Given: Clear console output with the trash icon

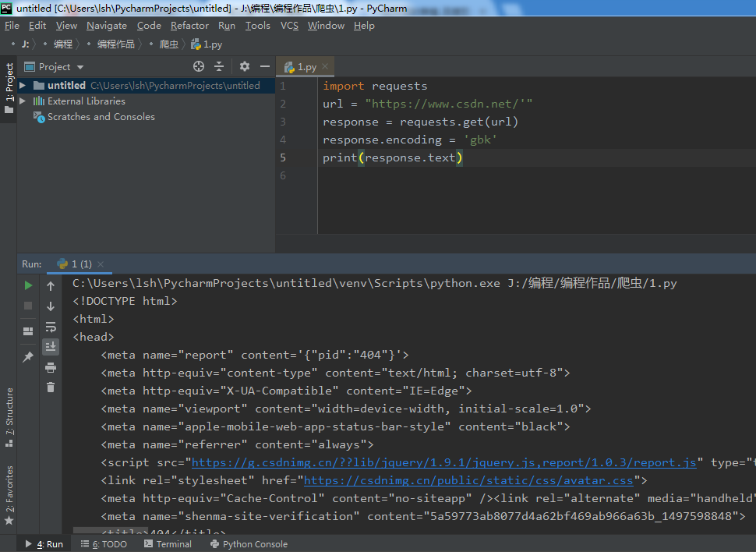Looking at the screenshot, I should tap(51, 387).
